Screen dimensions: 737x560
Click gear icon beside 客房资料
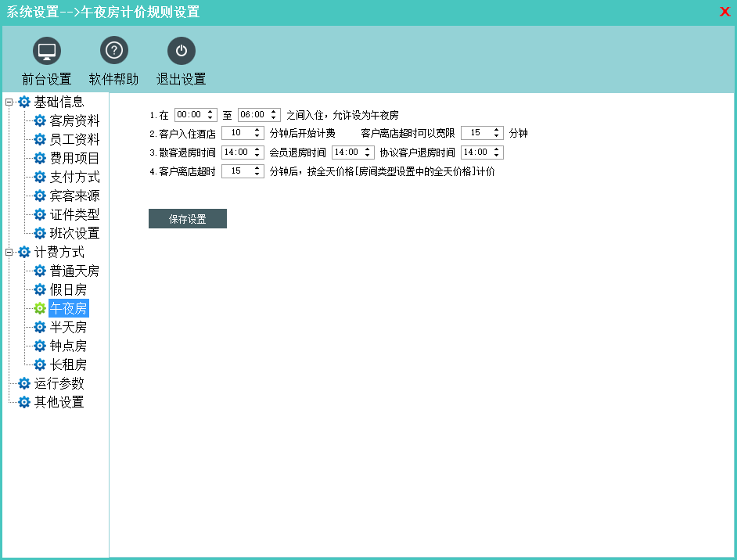pyautogui.click(x=40, y=120)
